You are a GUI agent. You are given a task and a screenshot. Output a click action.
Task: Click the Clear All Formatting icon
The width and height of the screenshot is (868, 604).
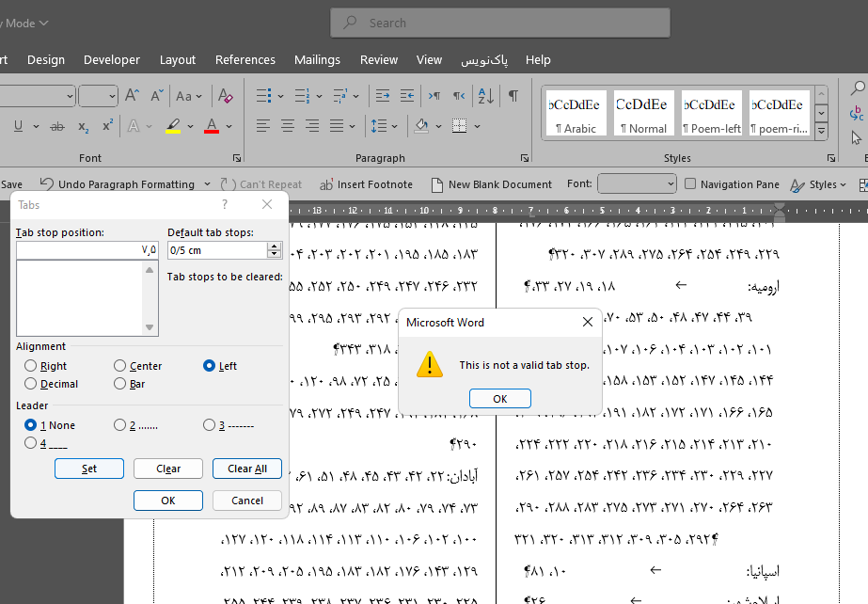coord(225,96)
